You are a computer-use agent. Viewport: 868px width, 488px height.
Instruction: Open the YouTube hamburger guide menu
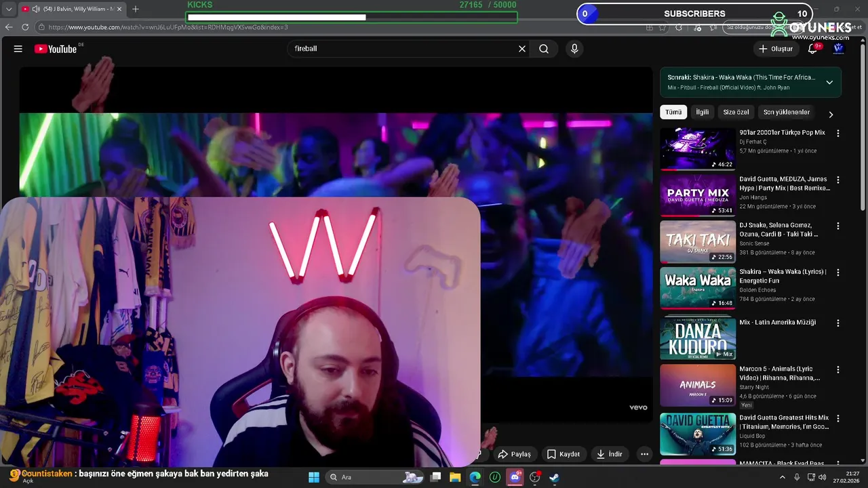pos(18,49)
